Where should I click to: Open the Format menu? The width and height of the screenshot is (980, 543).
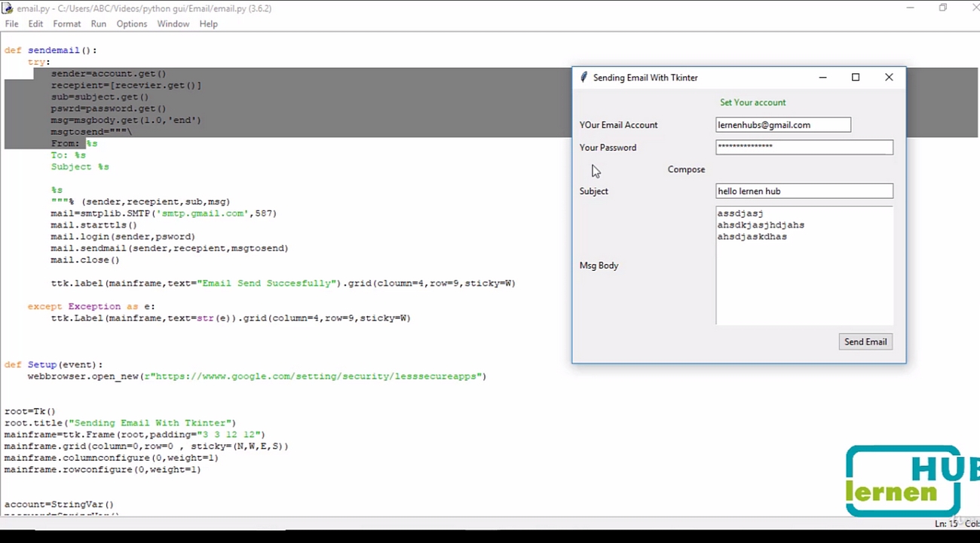pyautogui.click(x=66, y=23)
